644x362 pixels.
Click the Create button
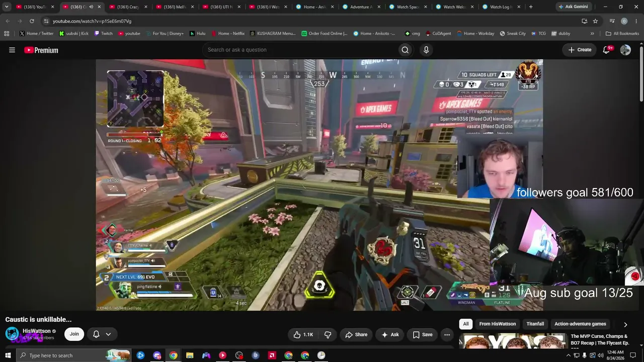[x=580, y=50]
